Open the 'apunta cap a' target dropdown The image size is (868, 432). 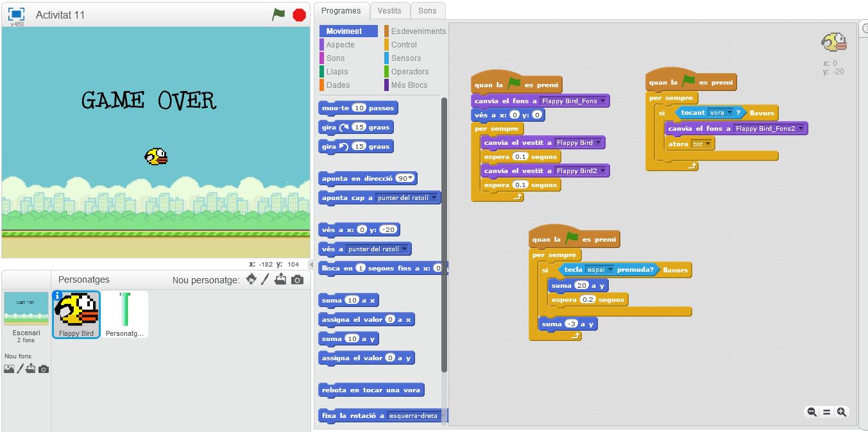tap(407, 197)
